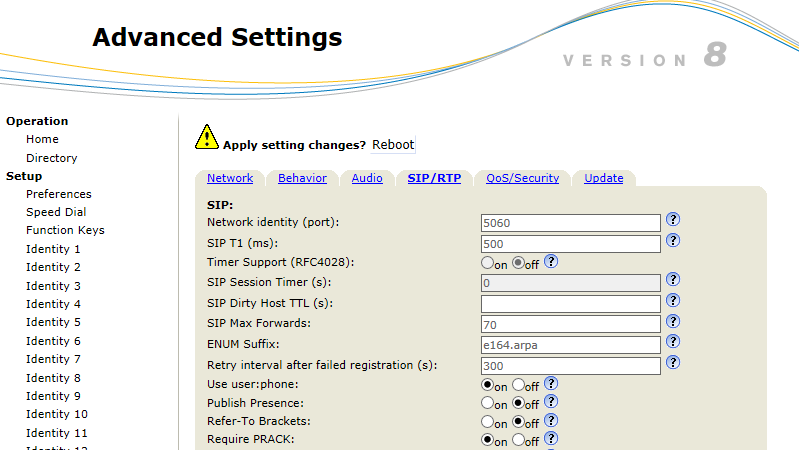Click the SIP Dirty Host TTL field

point(571,303)
